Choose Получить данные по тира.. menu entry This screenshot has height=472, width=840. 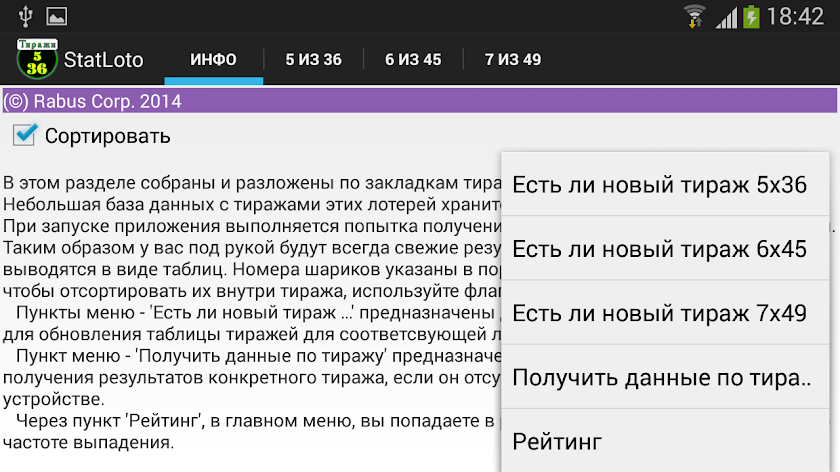(x=665, y=377)
